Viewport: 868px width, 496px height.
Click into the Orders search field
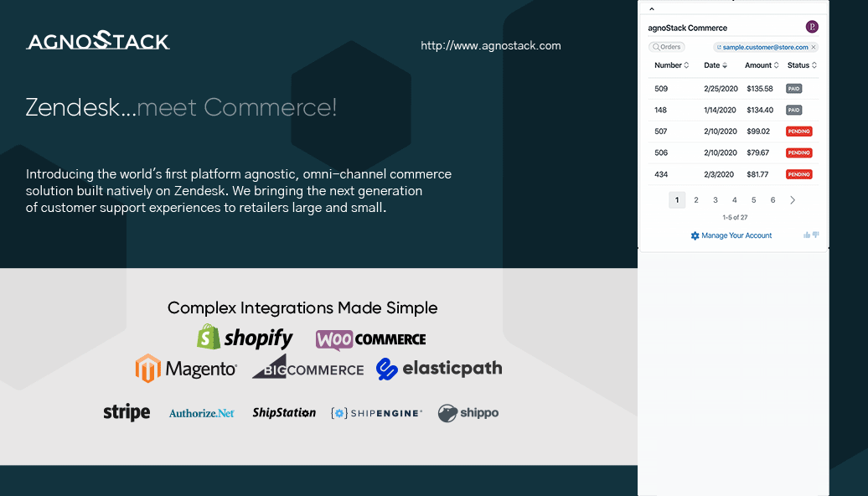point(667,47)
